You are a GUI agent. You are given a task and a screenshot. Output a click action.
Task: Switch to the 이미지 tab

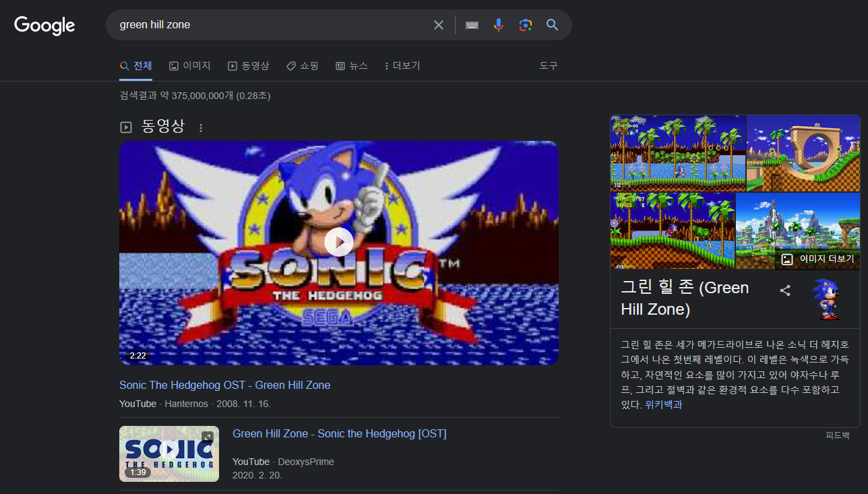pyautogui.click(x=190, y=65)
